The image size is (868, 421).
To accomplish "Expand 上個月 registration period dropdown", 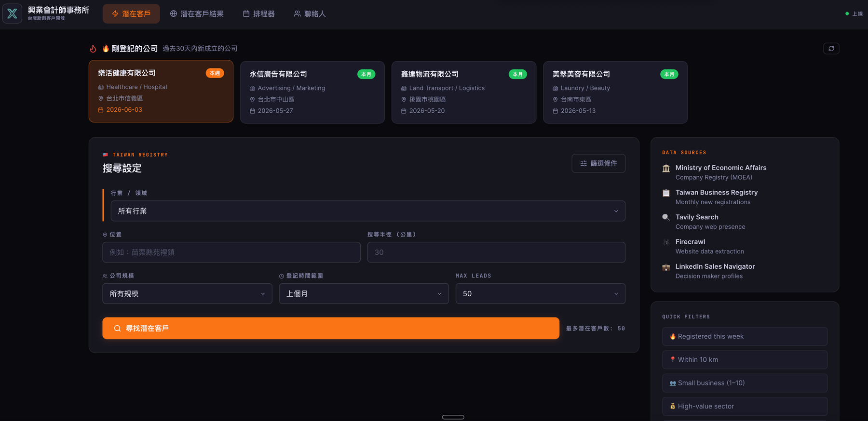I will (x=364, y=294).
